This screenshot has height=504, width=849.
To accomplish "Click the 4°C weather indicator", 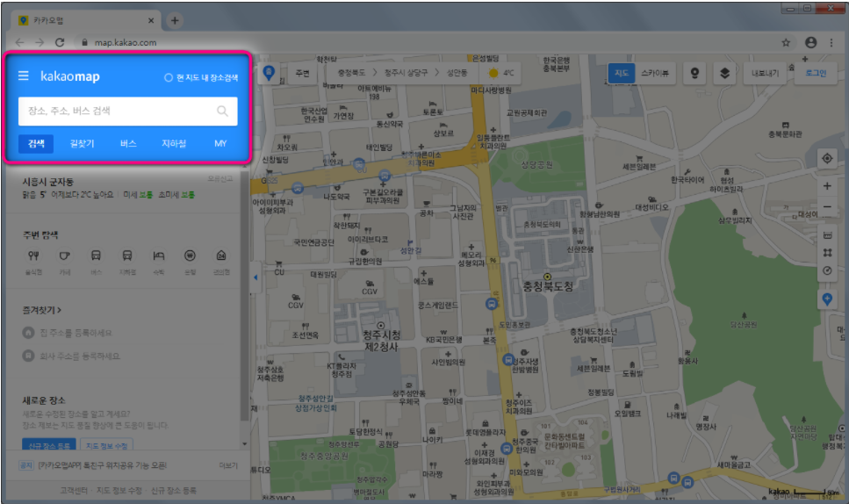I will pos(501,73).
